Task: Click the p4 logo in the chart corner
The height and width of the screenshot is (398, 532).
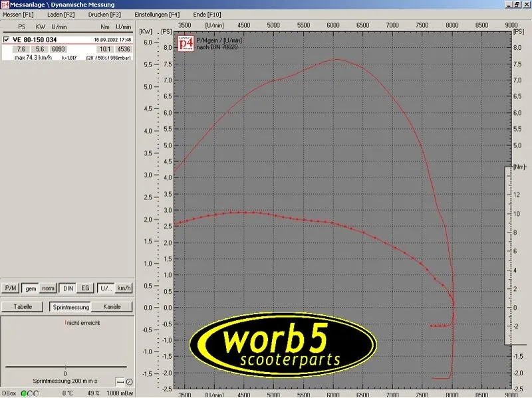Action: click(185, 45)
